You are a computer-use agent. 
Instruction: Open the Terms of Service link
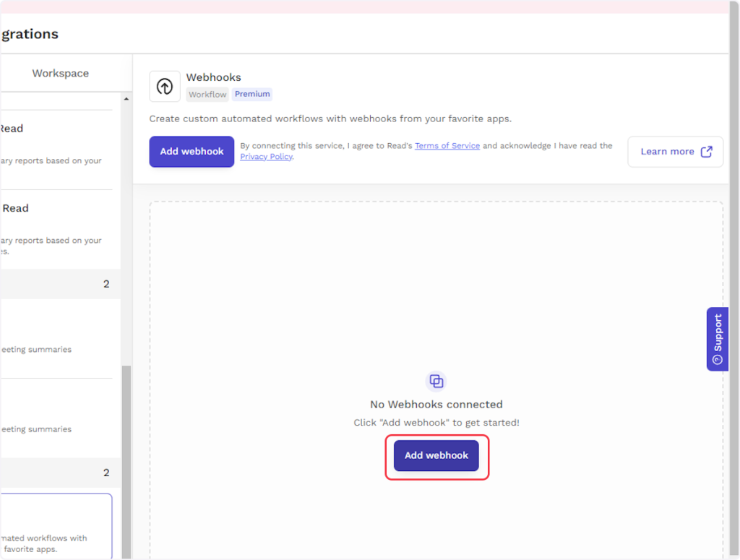[447, 146]
